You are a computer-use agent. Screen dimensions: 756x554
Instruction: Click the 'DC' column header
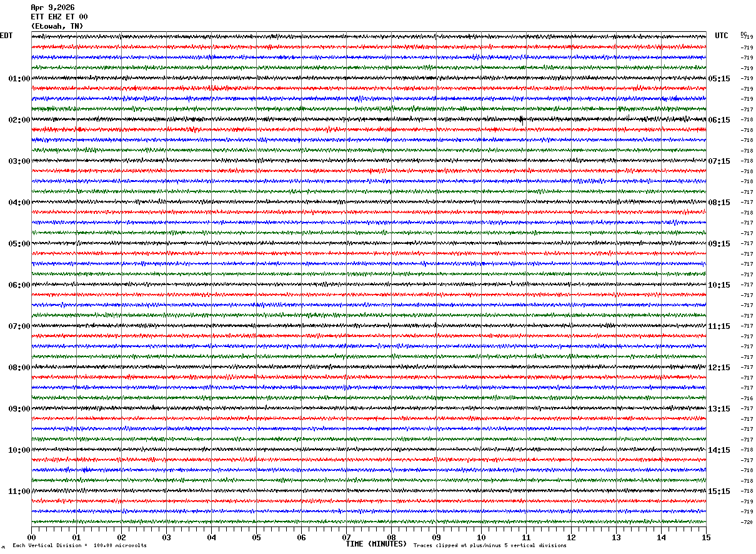(744, 34)
